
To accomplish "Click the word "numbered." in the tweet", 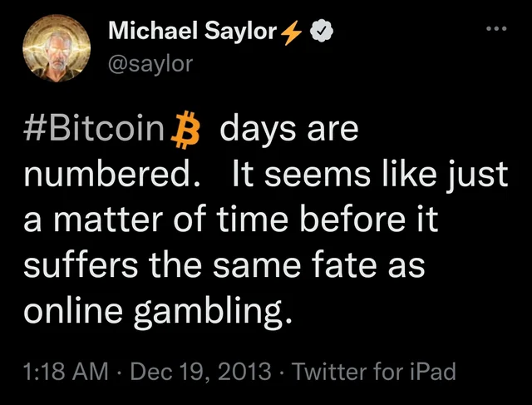I will [x=110, y=177].
